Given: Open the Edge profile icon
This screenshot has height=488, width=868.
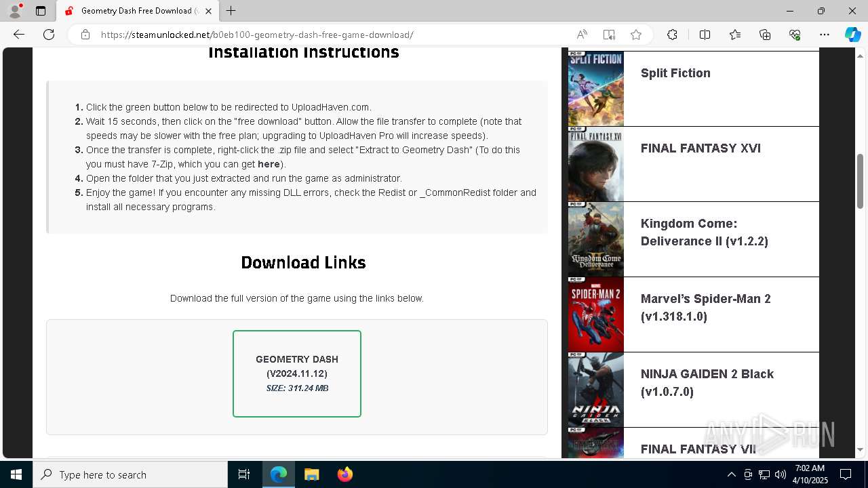Looking at the screenshot, I should (x=15, y=11).
